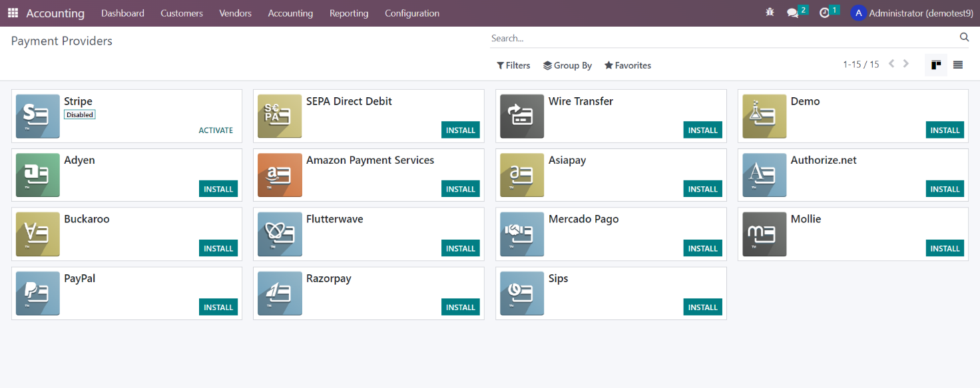Open the Configuration menu
The width and height of the screenshot is (980, 388).
412,13
